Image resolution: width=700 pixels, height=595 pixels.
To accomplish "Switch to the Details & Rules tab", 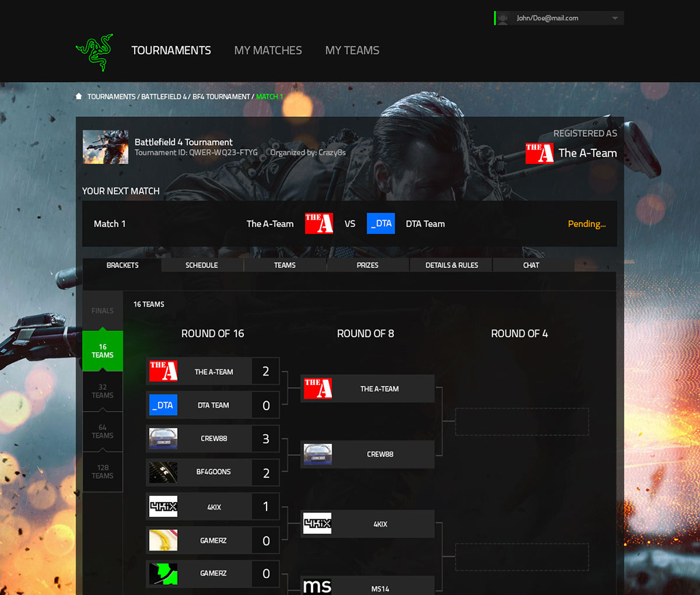I will [x=451, y=265].
